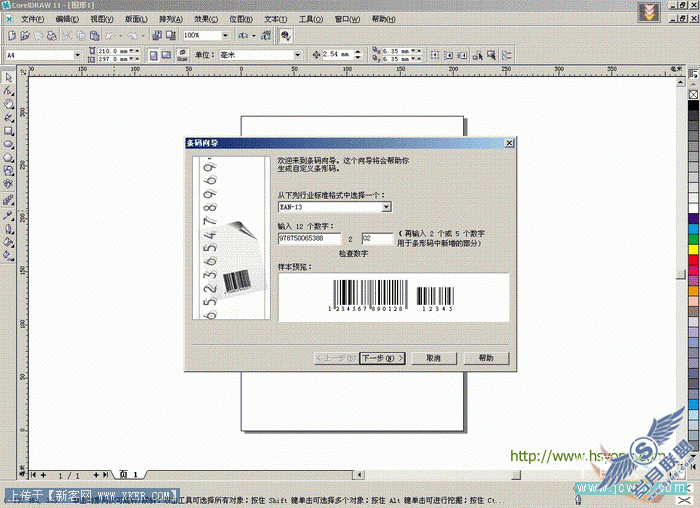Set page orientation to landscape

point(166,55)
